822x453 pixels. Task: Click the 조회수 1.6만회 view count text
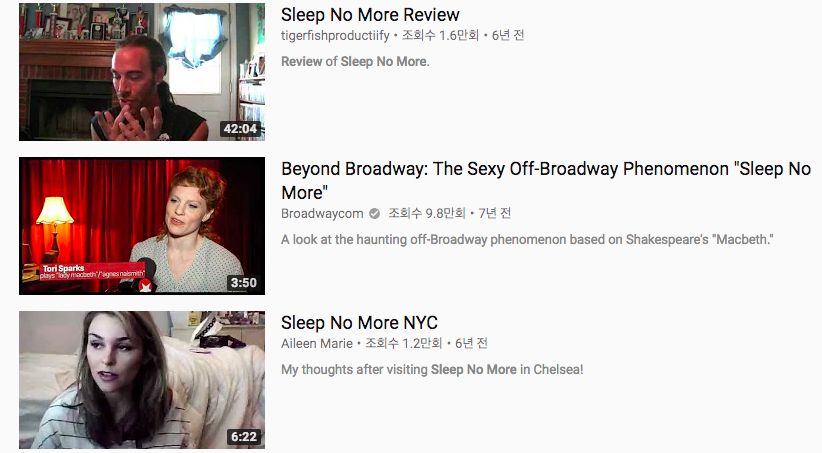point(440,35)
